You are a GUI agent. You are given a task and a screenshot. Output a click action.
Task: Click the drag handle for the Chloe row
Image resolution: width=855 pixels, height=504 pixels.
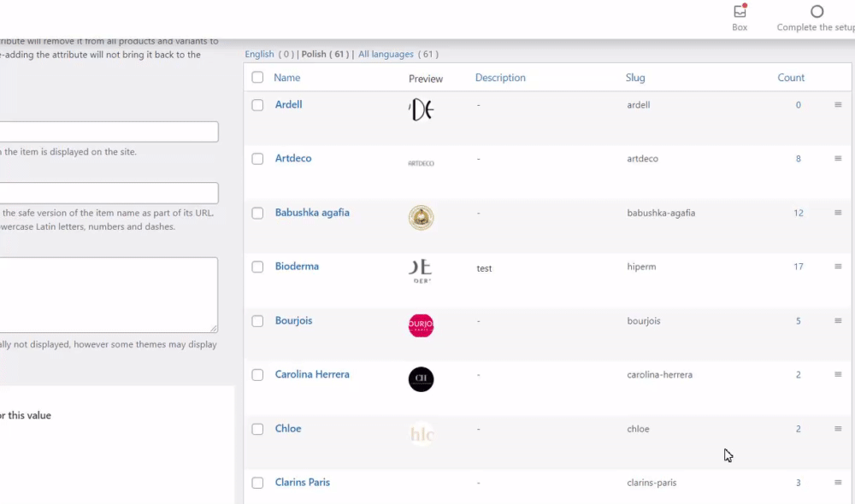tap(838, 429)
